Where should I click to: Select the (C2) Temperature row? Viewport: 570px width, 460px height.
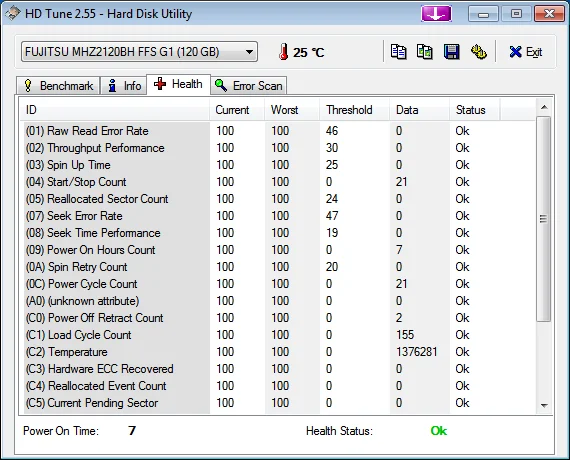(x=278, y=352)
